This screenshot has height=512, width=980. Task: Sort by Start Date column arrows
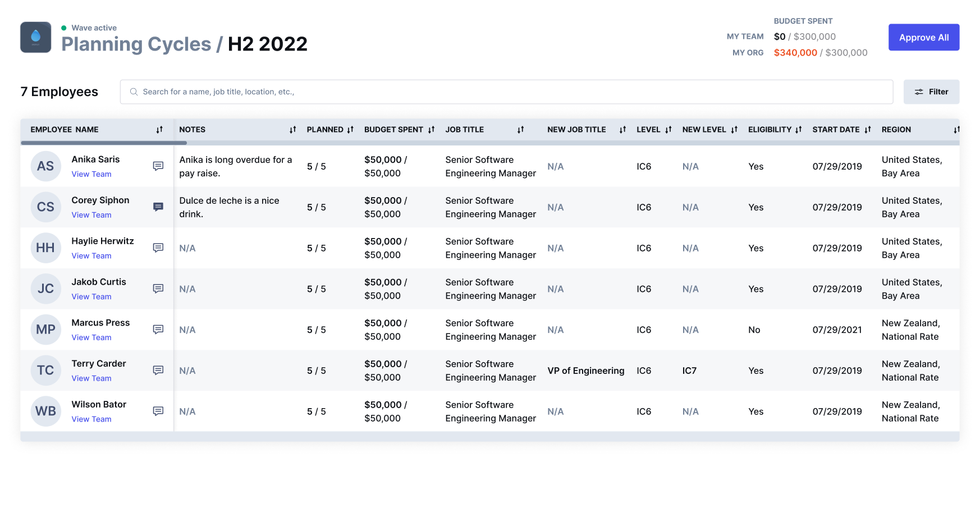(x=868, y=130)
